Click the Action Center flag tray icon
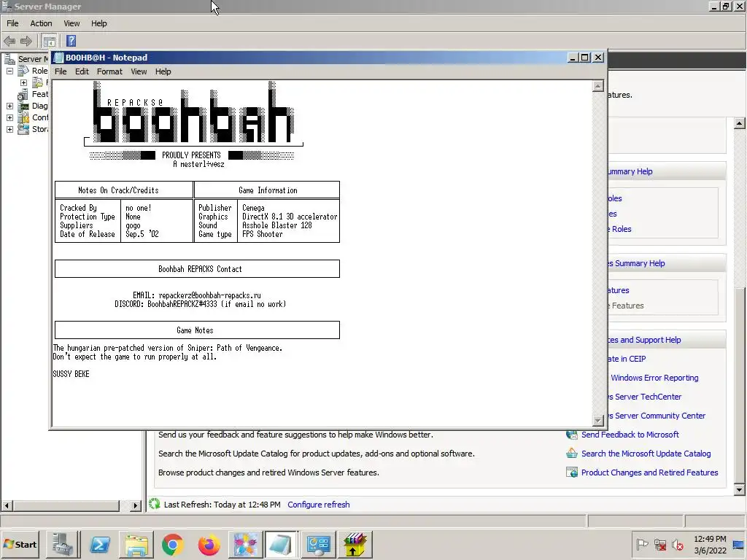Screen dimensions: 747x560 (642, 544)
